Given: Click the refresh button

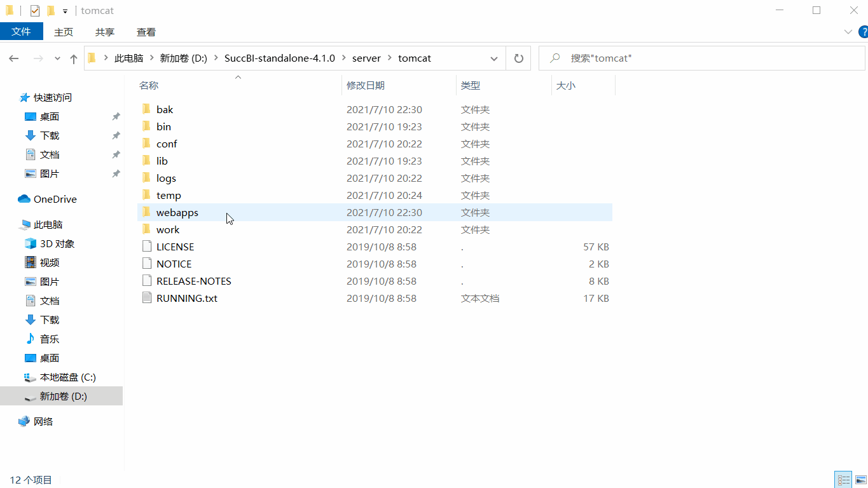Looking at the screenshot, I should click(x=518, y=58).
